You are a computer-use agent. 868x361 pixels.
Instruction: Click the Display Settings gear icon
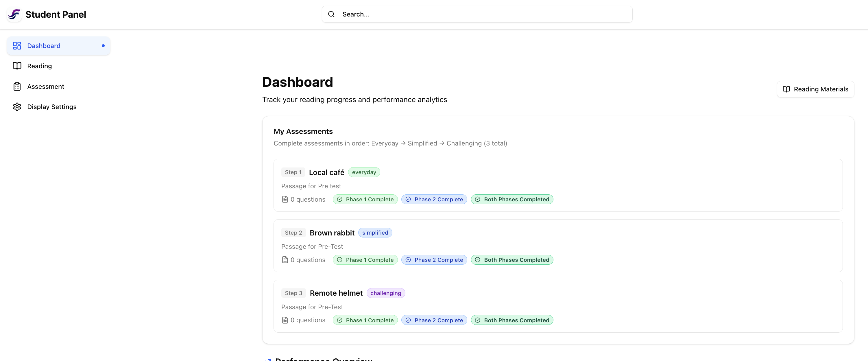[x=17, y=106]
